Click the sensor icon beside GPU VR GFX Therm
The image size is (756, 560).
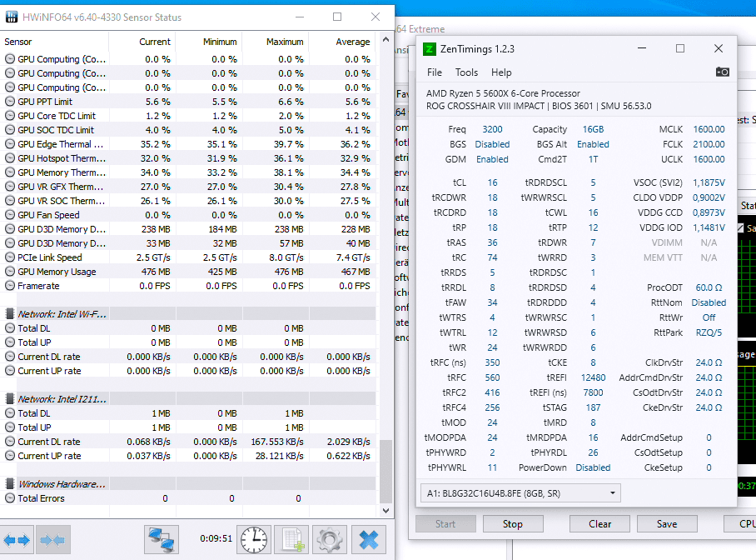10,187
